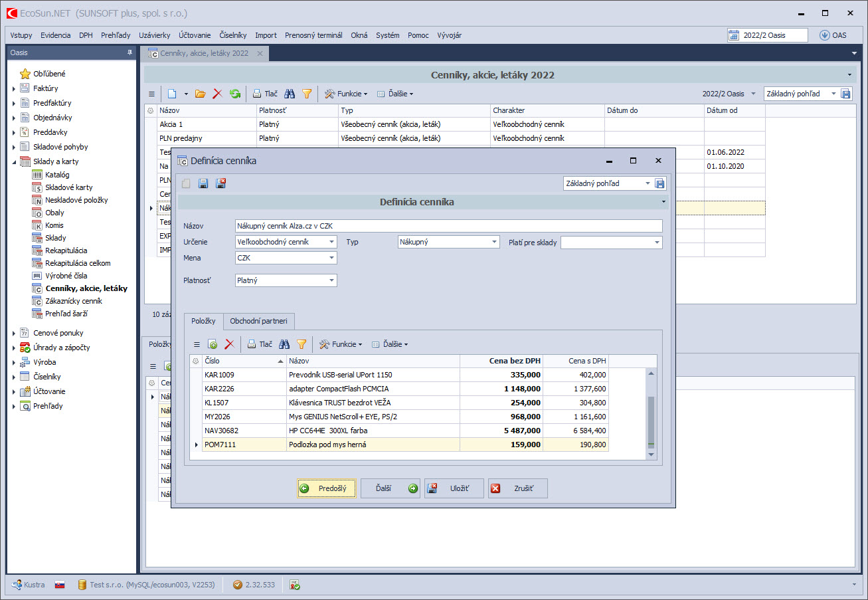The image size is (868, 600).
Task: Save view with icon beside dialog's Základný pohľad
Action: point(659,183)
